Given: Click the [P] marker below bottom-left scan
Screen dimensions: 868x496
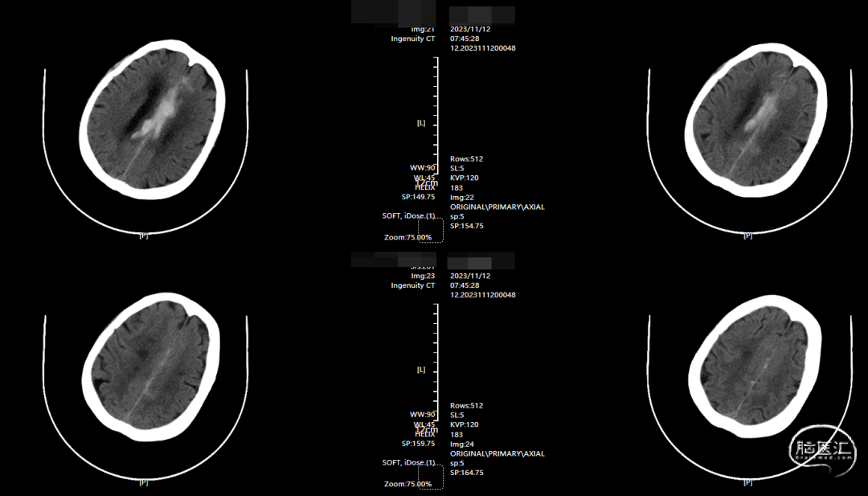Looking at the screenshot, I should 143,482.
